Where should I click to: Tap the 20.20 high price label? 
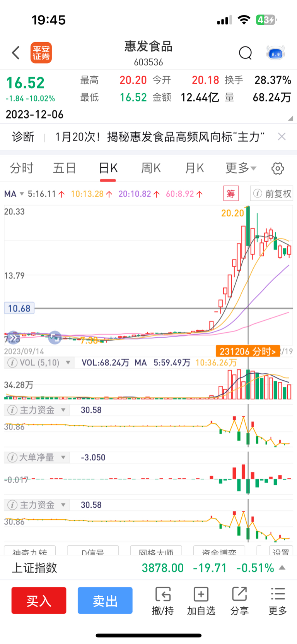point(232,213)
